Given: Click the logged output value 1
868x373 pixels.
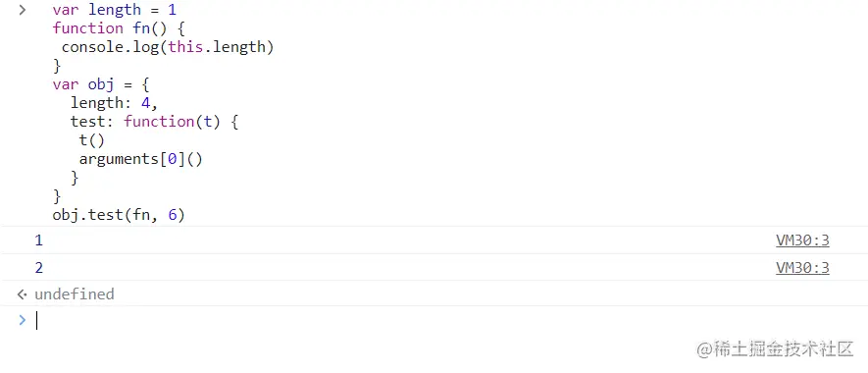Looking at the screenshot, I should coord(39,240).
